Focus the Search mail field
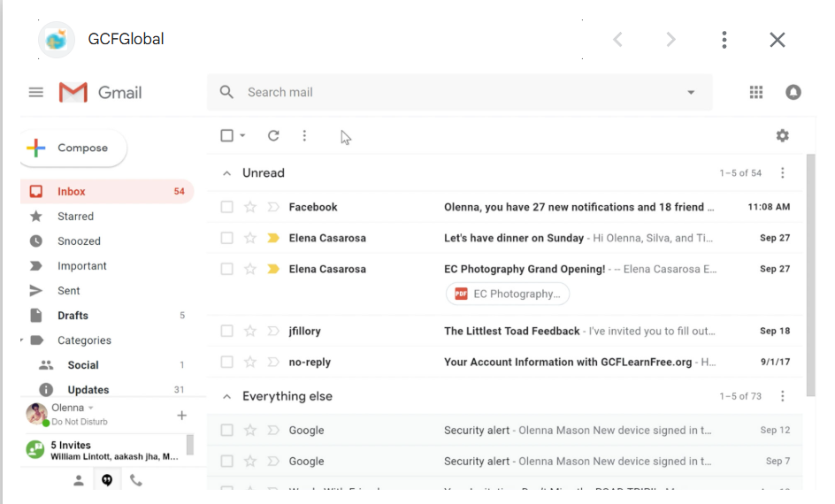 coord(460,93)
